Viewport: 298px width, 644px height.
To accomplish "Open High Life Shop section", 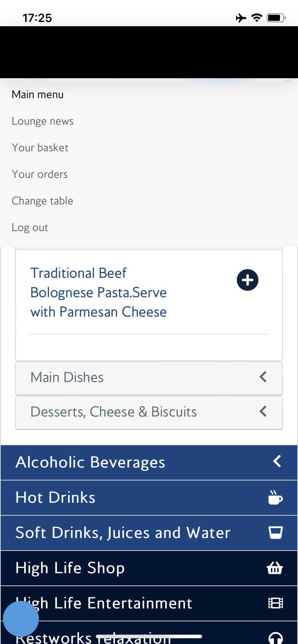I will tap(70, 568).
